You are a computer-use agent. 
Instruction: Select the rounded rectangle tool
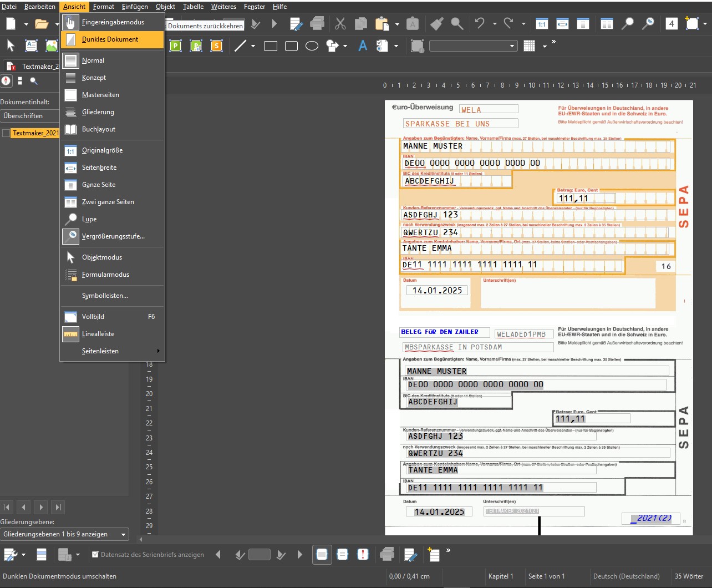[x=291, y=46]
